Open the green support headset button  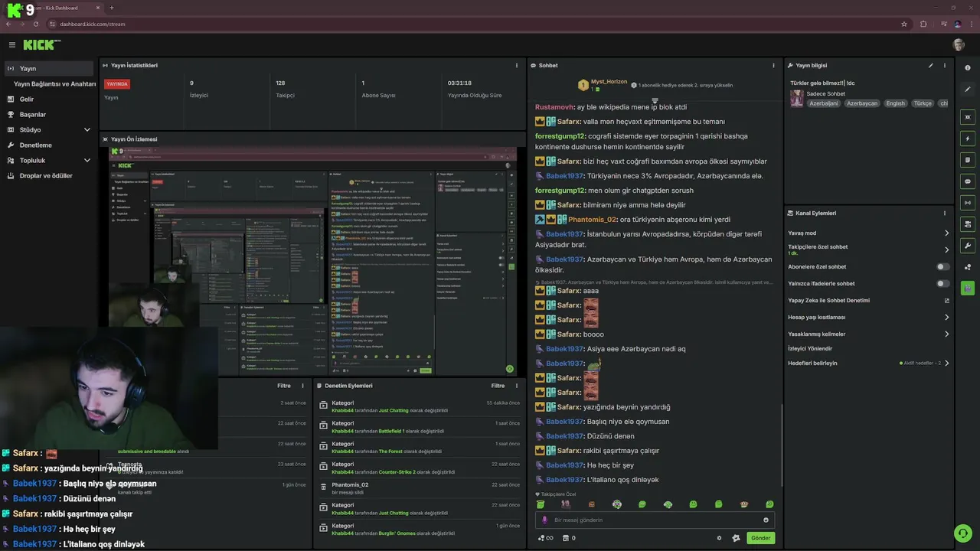point(962,533)
